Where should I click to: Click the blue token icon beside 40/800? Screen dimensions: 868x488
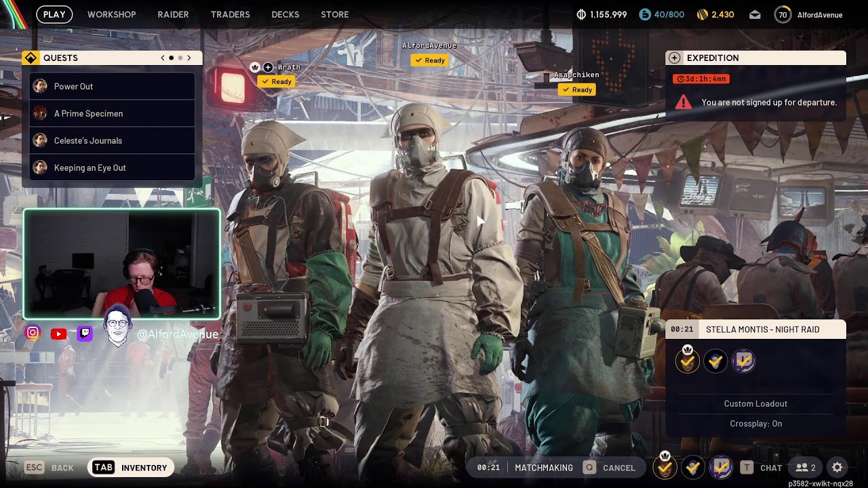point(645,14)
